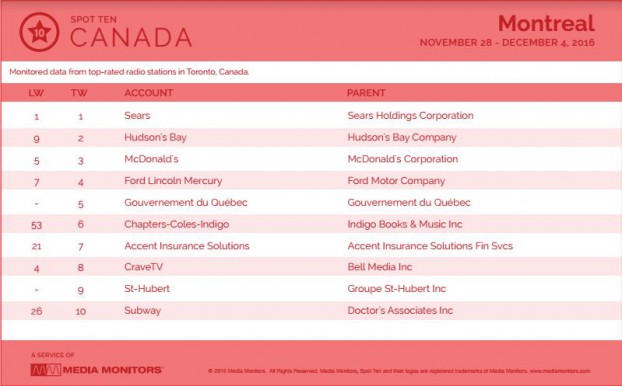Click the Media Monitors waveform logo

tap(46, 370)
